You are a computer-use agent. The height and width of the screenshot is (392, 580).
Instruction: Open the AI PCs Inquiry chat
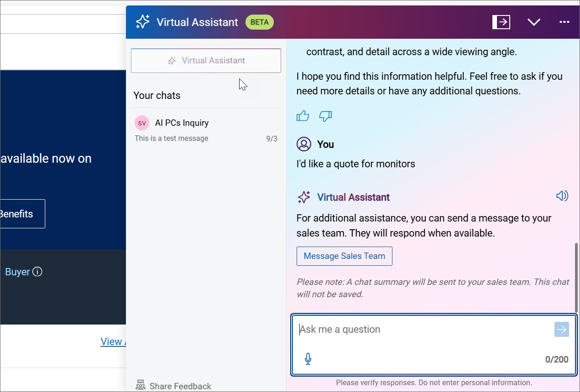click(182, 123)
